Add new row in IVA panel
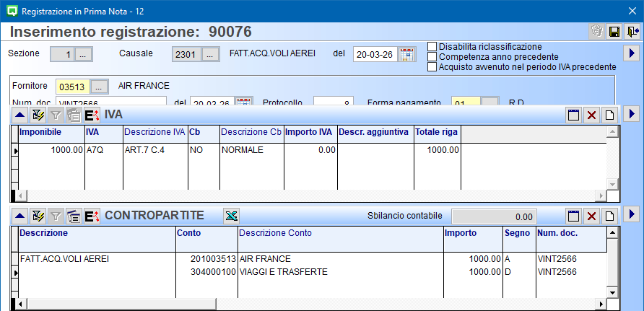This screenshot has width=644, height=311. point(609,115)
